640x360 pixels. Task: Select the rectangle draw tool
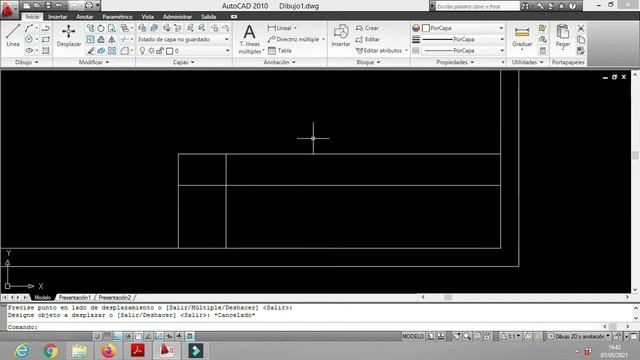pos(46,39)
